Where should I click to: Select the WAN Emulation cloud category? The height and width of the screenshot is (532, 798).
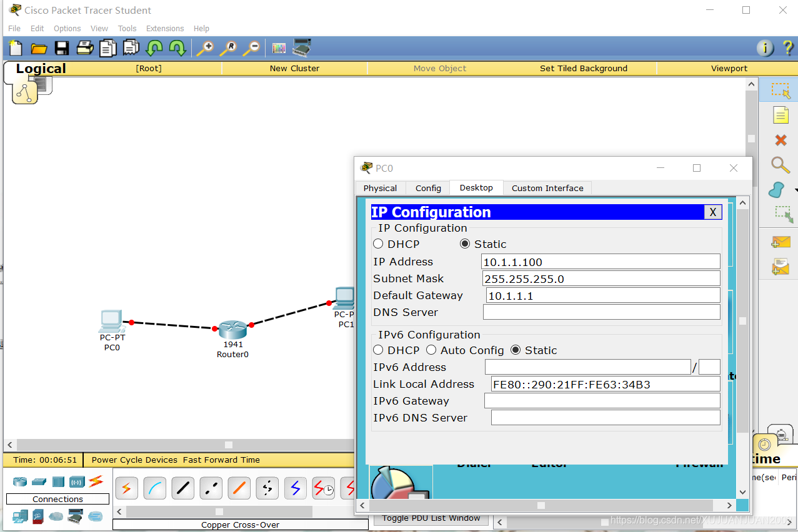[x=57, y=516]
